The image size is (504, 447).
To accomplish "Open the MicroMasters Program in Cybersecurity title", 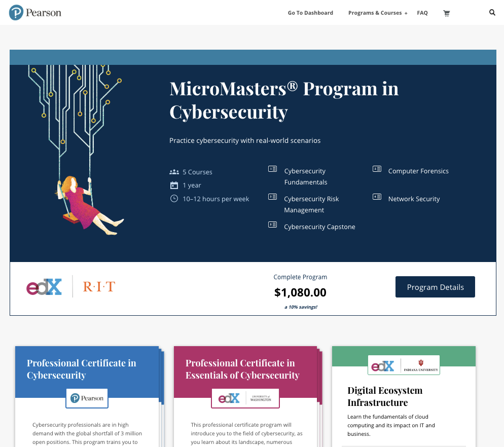I will [x=284, y=100].
